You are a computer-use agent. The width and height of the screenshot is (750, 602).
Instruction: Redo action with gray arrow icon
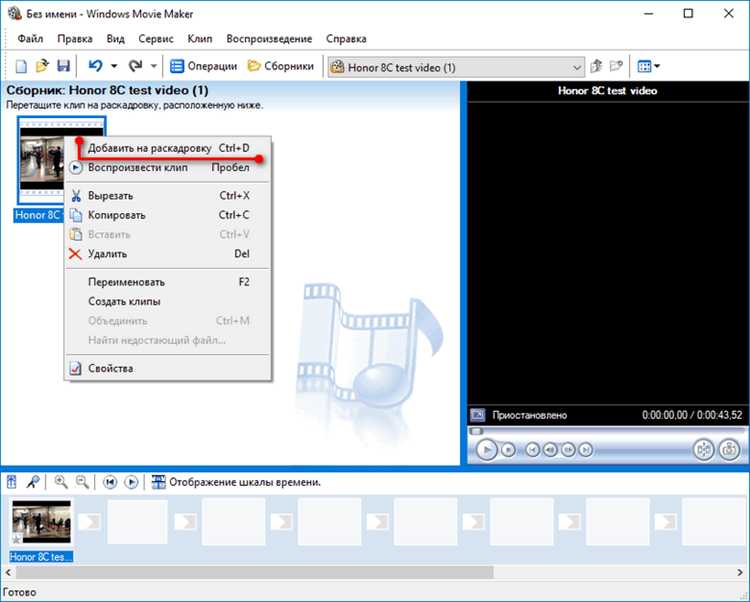(135, 66)
